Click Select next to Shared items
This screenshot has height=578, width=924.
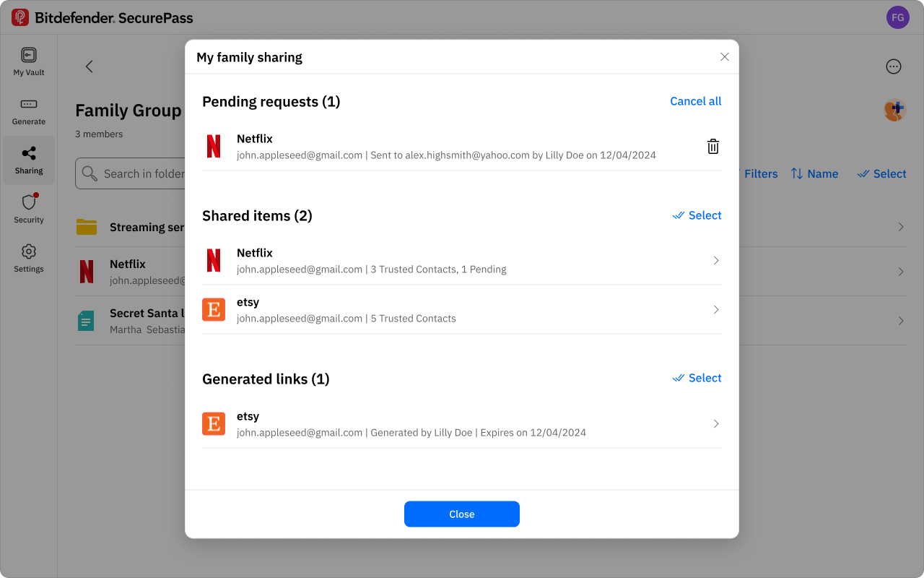pos(697,215)
